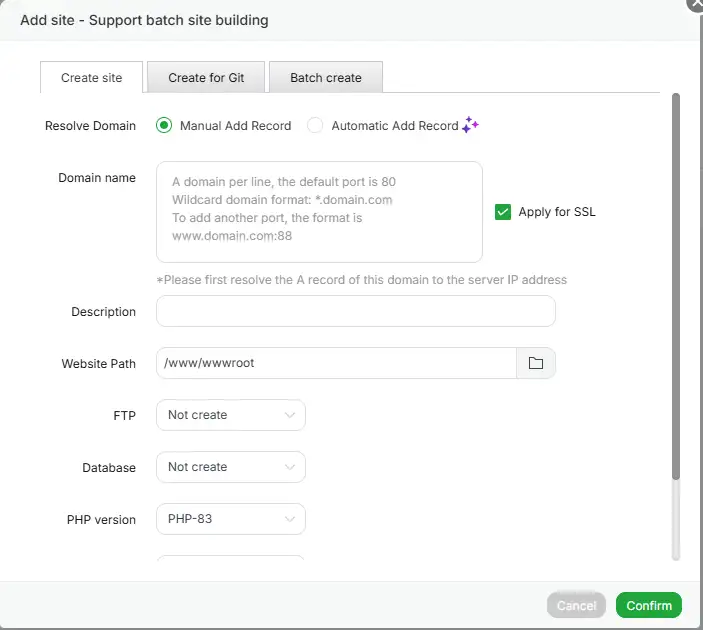Click the sparkle icon beside Automatic Add Record

pos(471,126)
